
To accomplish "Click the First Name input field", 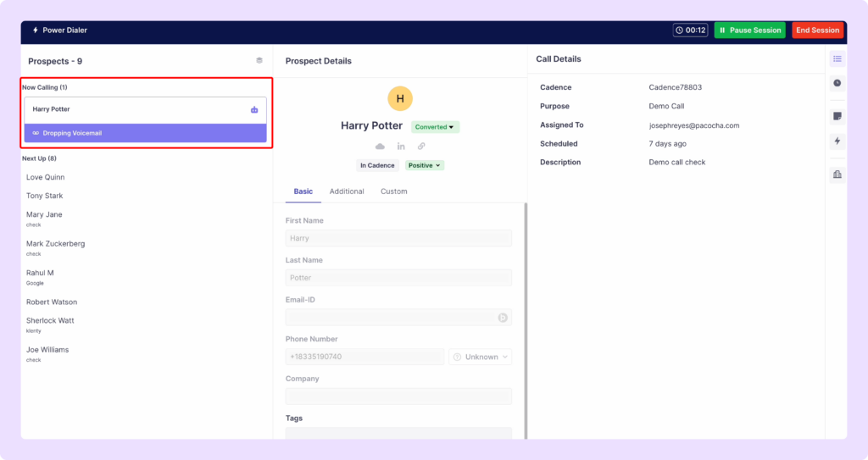I will click(x=398, y=239).
